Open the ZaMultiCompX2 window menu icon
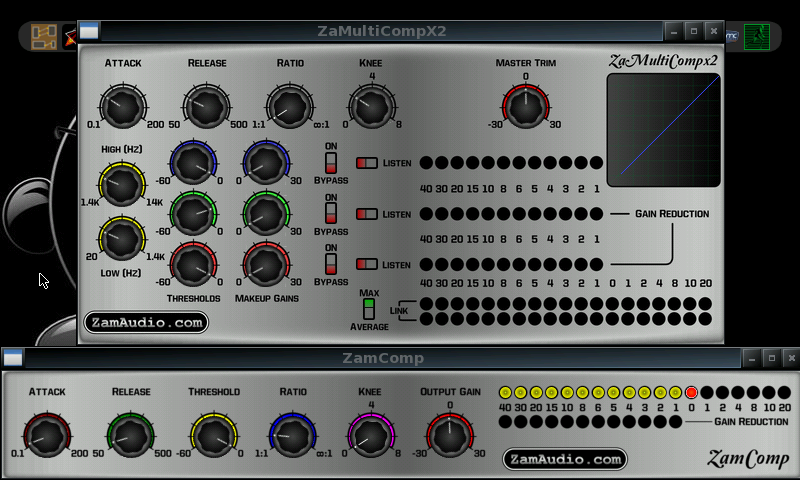The width and height of the screenshot is (800, 480). coord(89,31)
